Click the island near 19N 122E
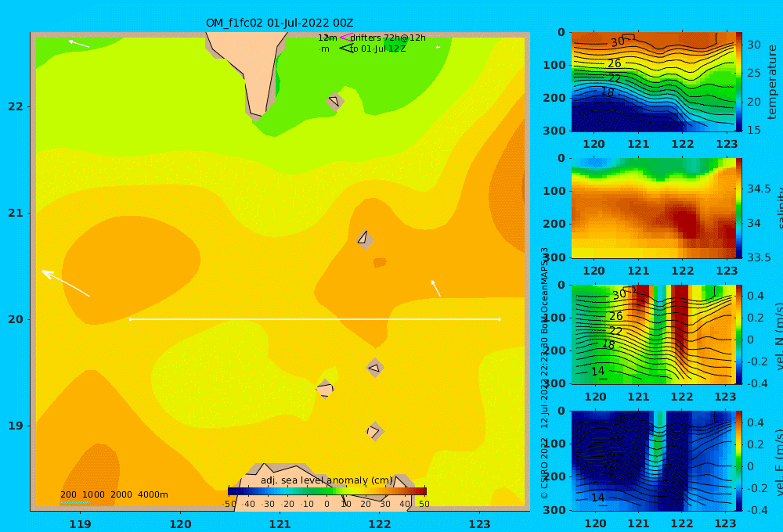Viewport: 783px width, 532px height. point(376,431)
